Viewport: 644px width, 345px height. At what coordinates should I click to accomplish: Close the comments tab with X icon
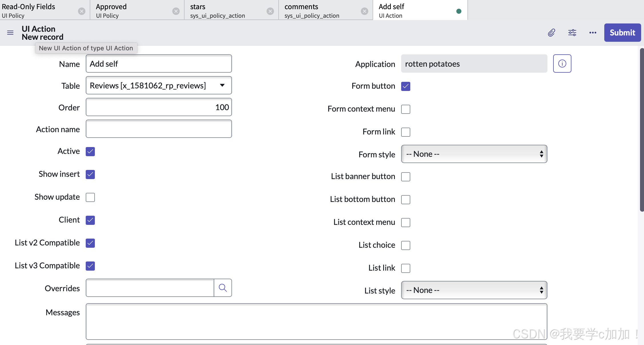tap(364, 11)
